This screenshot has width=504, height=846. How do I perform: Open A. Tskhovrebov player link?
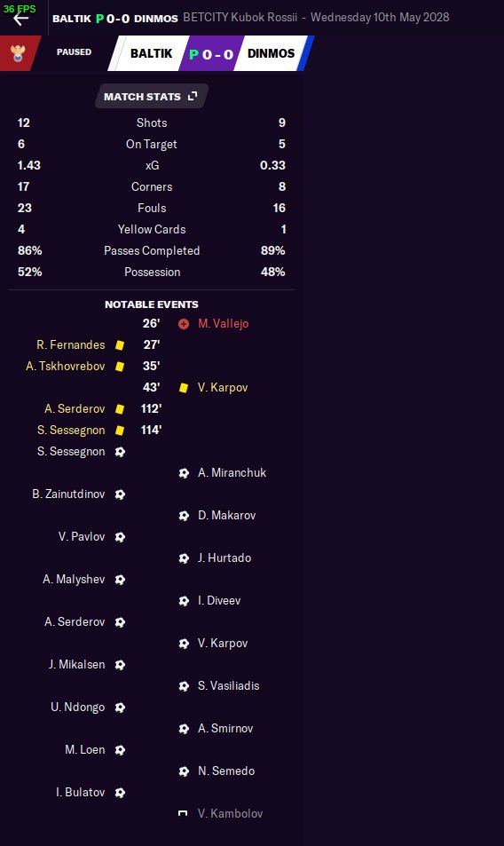[x=66, y=367]
